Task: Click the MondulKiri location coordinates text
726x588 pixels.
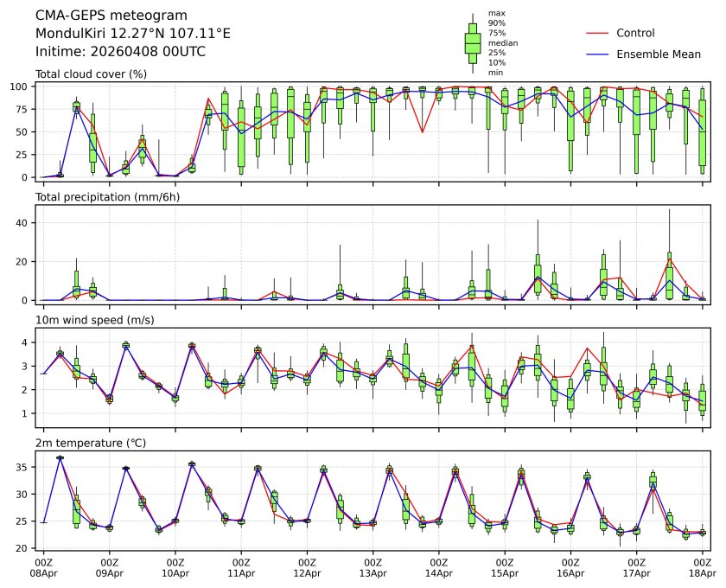Action: pyautogui.click(x=132, y=34)
